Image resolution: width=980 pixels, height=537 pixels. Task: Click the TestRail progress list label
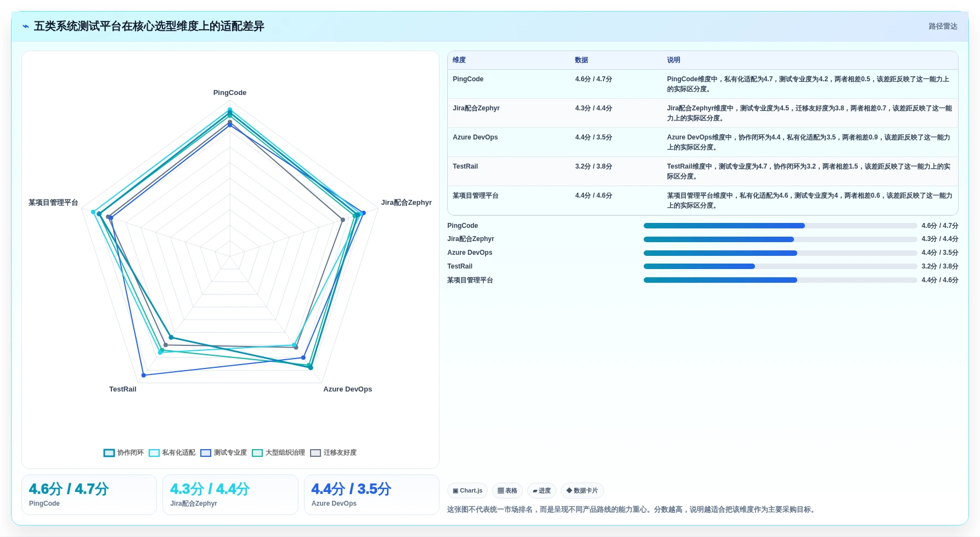[460, 266]
